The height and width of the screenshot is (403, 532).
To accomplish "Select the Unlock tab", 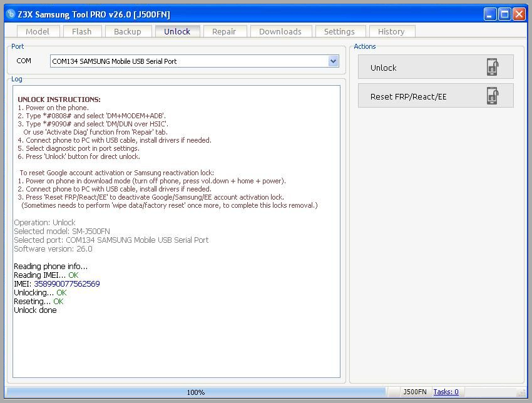I will point(177,31).
